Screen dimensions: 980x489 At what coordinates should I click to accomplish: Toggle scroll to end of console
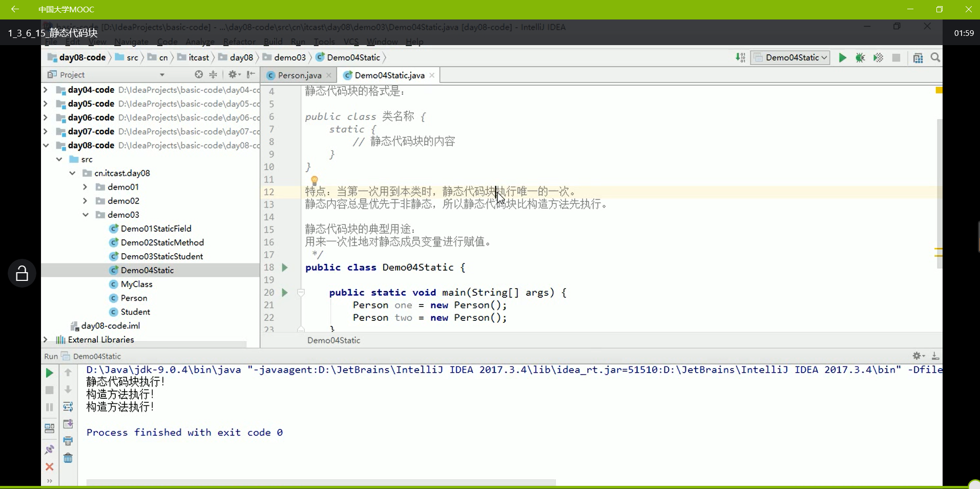pyautogui.click(x=68, y=424)
